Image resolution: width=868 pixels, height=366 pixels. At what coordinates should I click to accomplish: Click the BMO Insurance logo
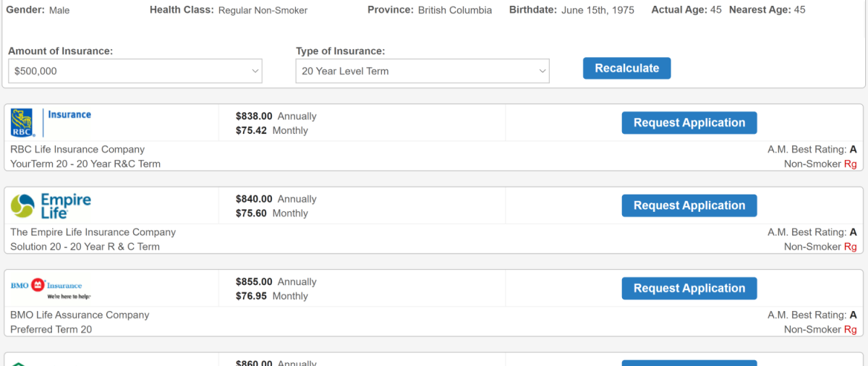tap(51, 289)
